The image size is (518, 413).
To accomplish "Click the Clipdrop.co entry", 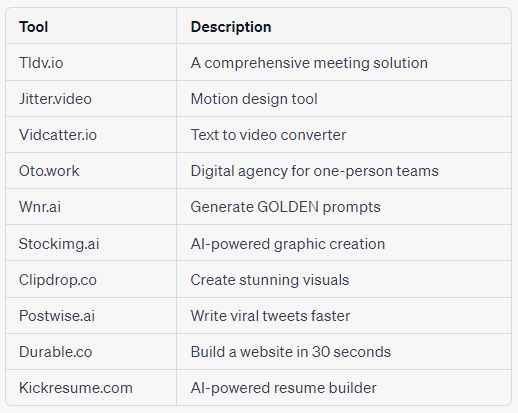I will pos(58,280).
